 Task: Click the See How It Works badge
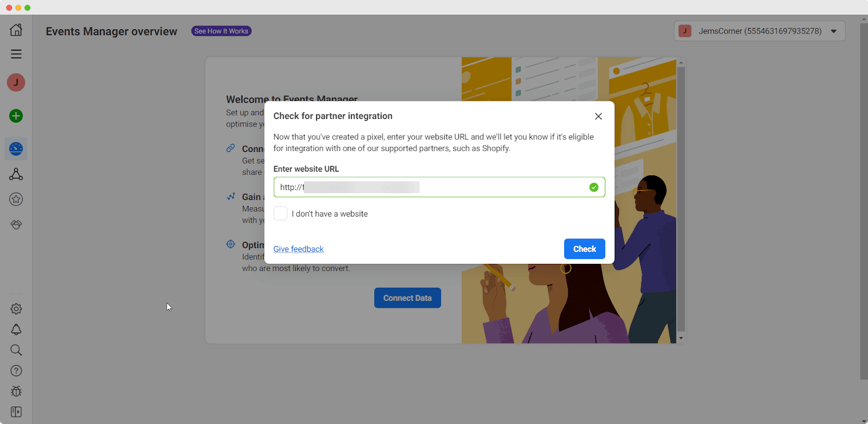point(221,31)
